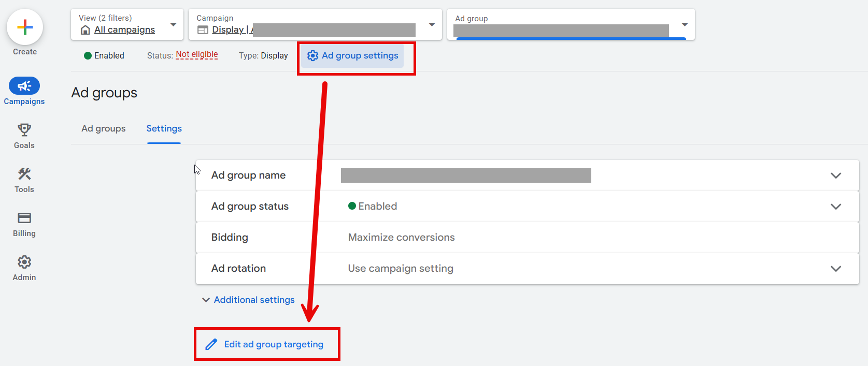Select the Settings tab
The image size is (868, 366).
164,128
